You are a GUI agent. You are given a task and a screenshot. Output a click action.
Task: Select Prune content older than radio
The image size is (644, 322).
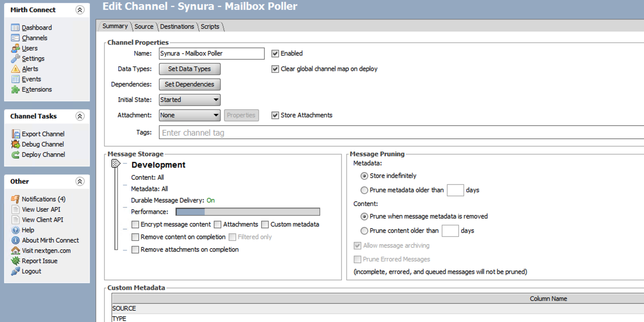(x=363, y=230)
